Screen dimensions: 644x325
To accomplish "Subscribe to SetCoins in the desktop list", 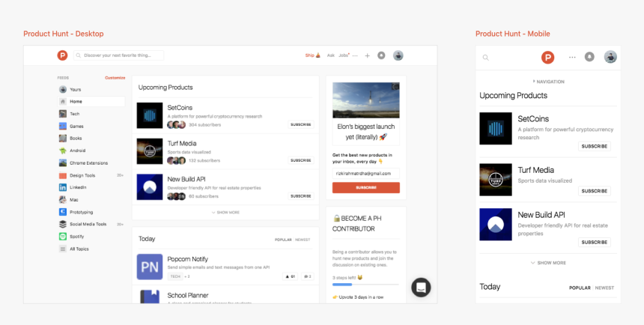I will click(301, 124).
